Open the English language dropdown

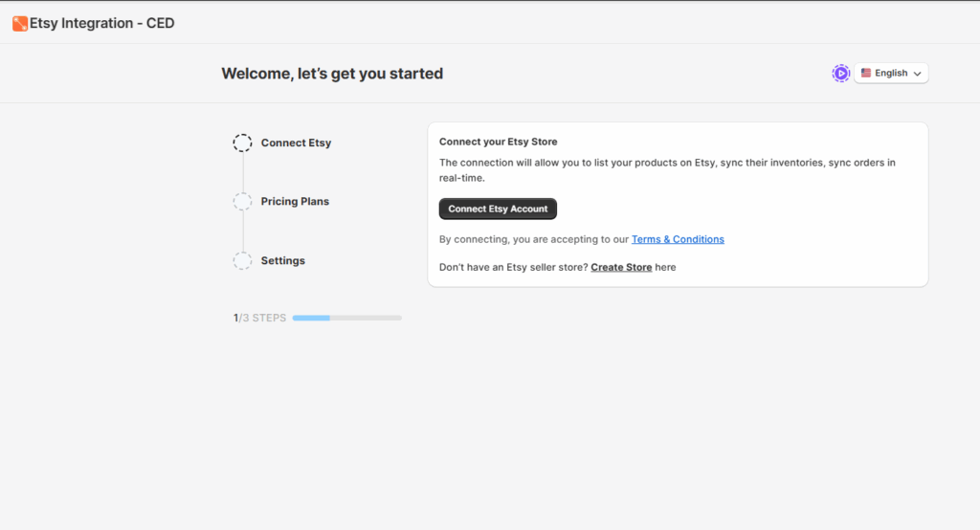pos(891,73)
